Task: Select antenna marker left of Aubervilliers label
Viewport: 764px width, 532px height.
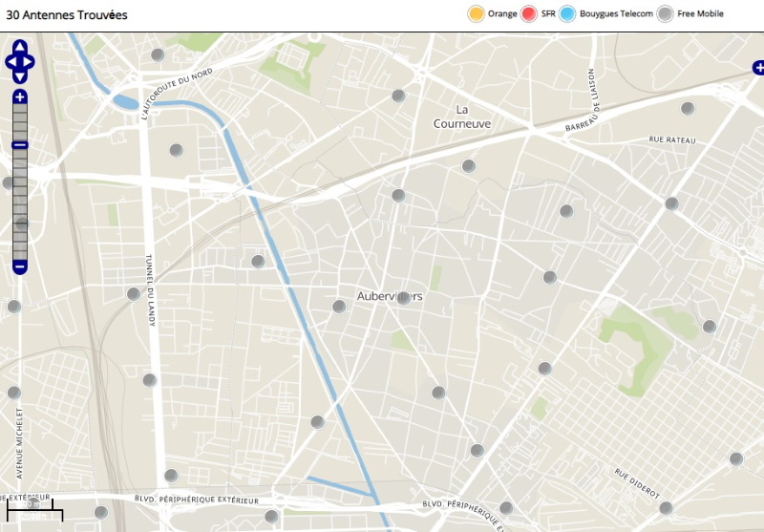Action: [x=339, y=307]
